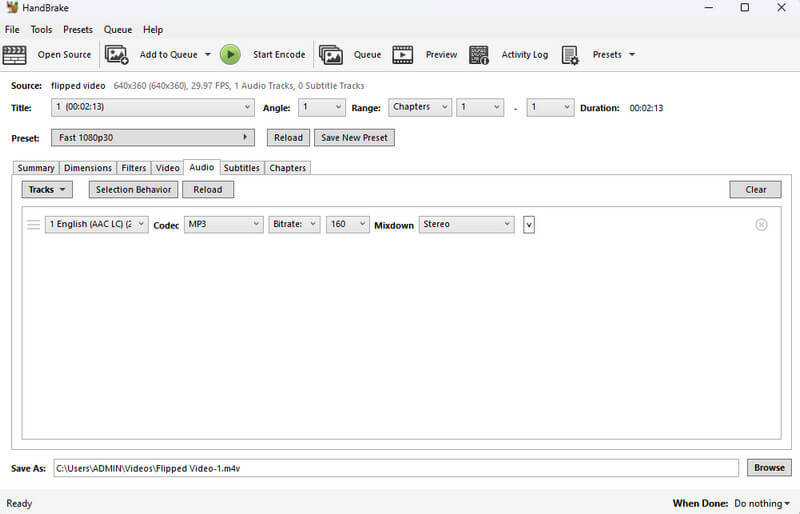
Task: Click the Presets list icon
Action: click(570, 55)
